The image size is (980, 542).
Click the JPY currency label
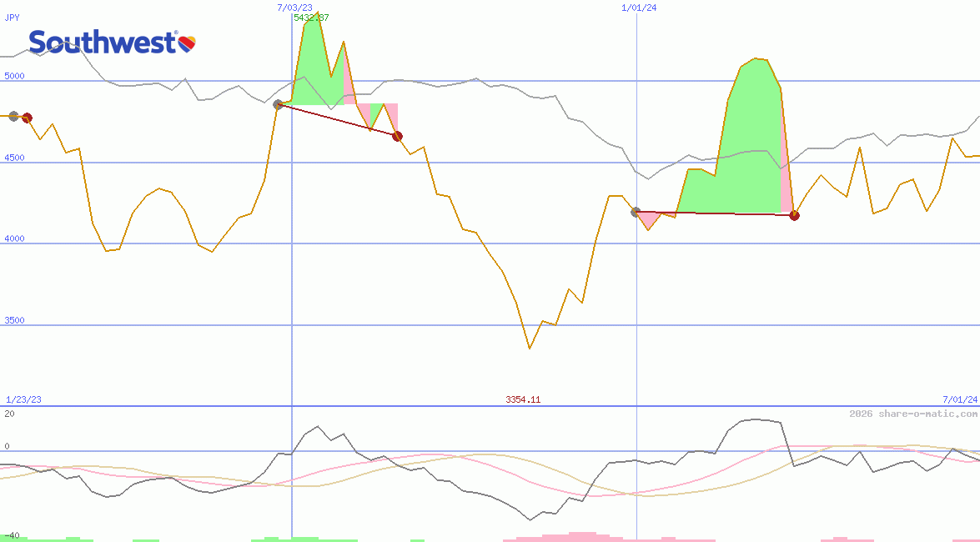tap(13, 17)
